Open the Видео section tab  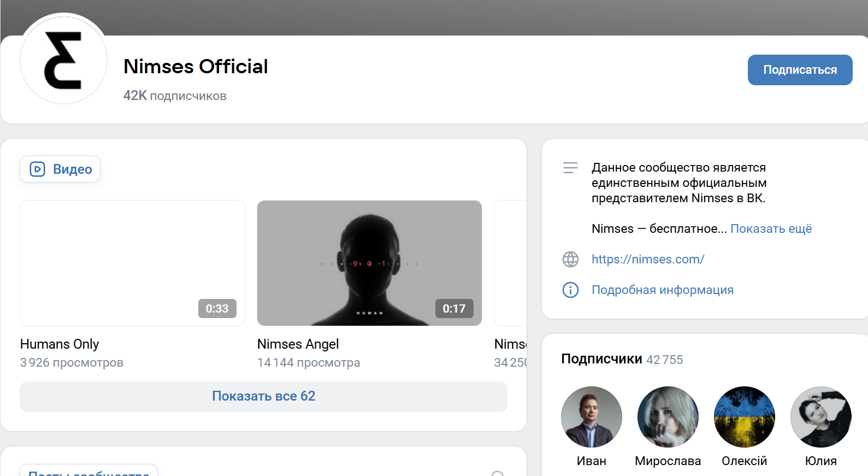[61, 169]
